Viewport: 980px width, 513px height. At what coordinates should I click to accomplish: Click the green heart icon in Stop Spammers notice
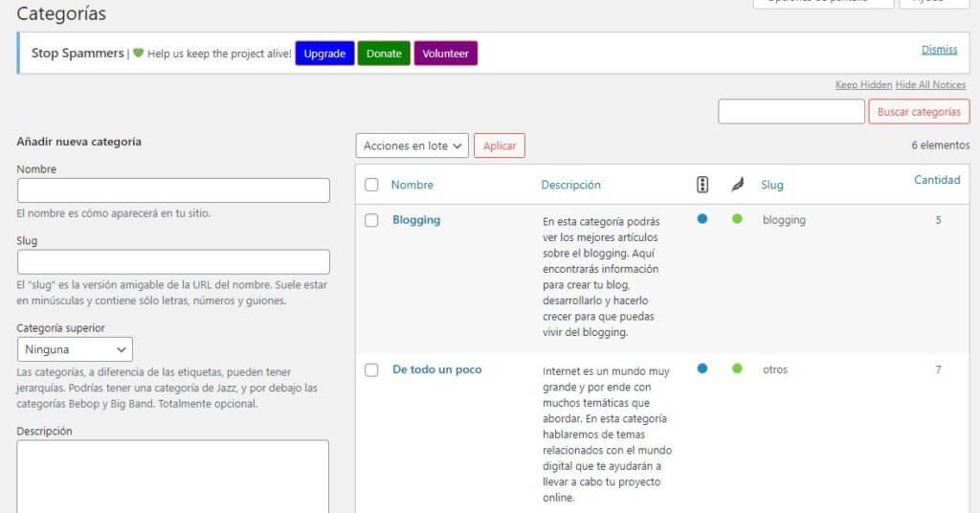pos(138,54)
